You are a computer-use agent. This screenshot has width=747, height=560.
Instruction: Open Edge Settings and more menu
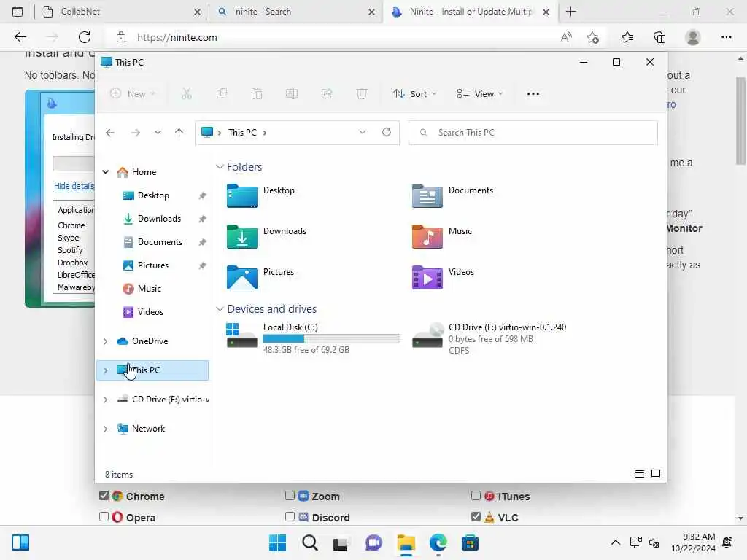726,37
